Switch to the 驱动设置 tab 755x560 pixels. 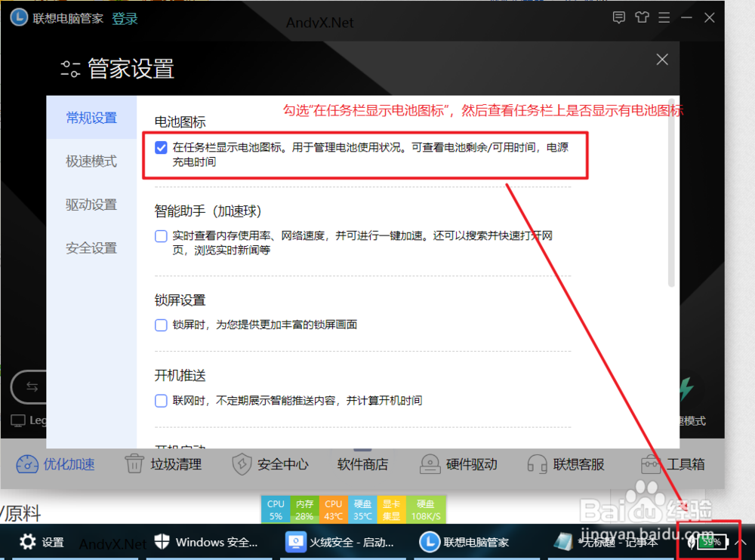coord(93,205)
